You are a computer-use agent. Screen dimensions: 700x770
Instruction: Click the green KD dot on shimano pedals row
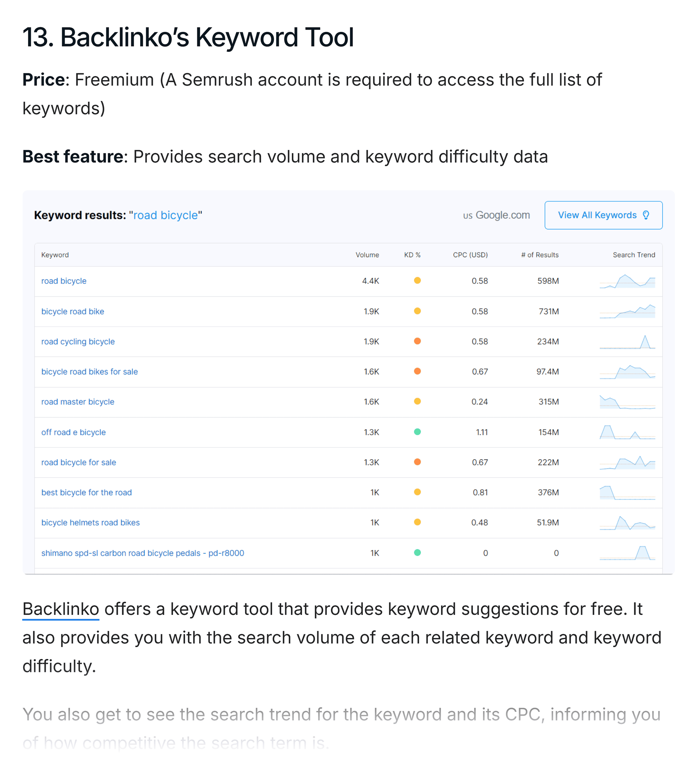pos(418,552)
